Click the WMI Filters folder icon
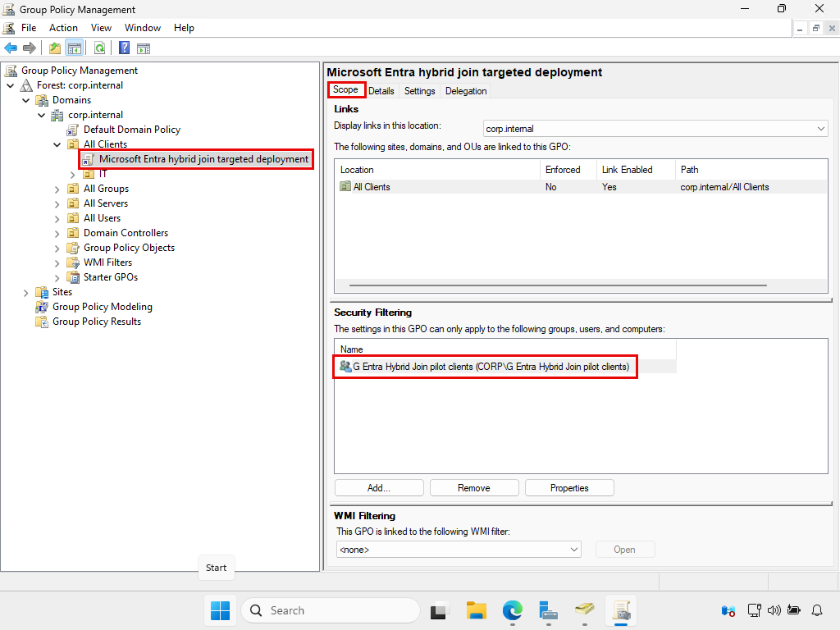The height and width of the screenshot is (630, 840). tap(73, 262)
